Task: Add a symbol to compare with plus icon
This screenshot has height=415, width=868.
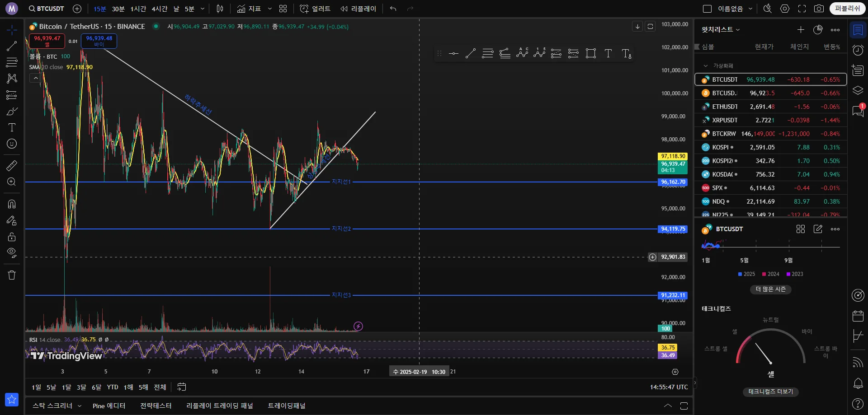Action: [x=77, y=9]
